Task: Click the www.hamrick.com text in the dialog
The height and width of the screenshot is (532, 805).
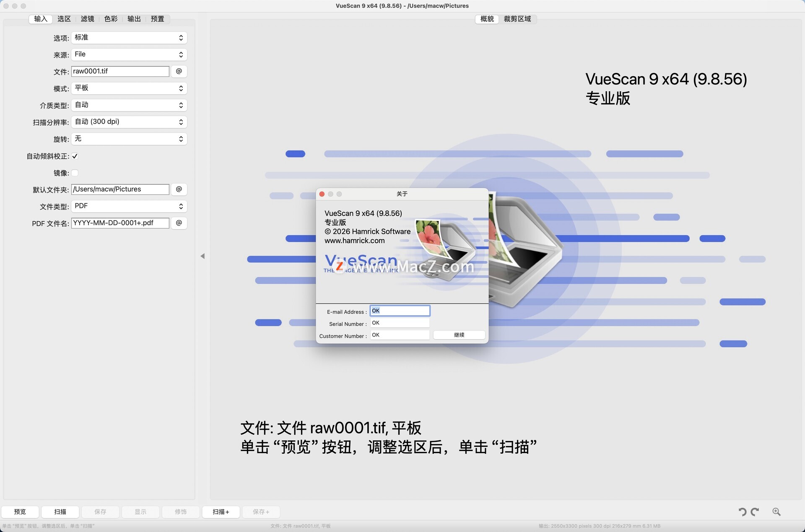Action: [355, 241]
